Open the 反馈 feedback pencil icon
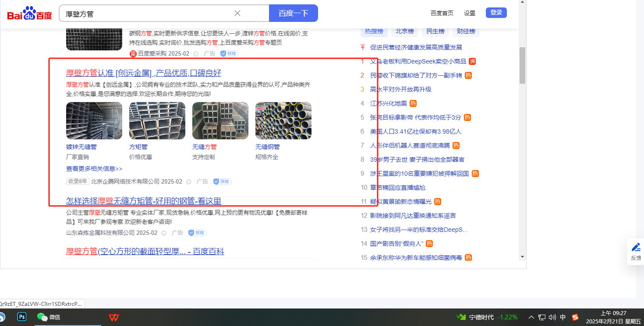 click(x=636, y=247)
